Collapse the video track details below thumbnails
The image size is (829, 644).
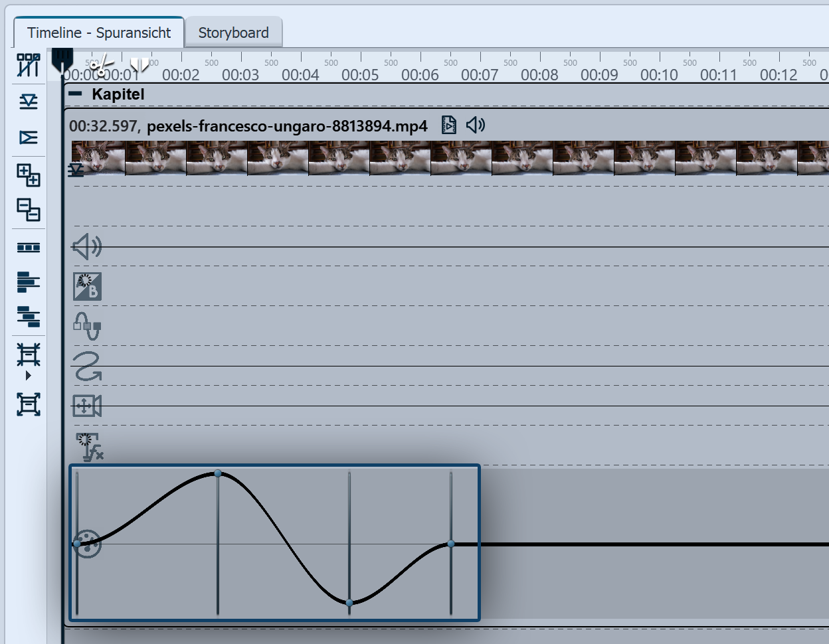point(76,171)
